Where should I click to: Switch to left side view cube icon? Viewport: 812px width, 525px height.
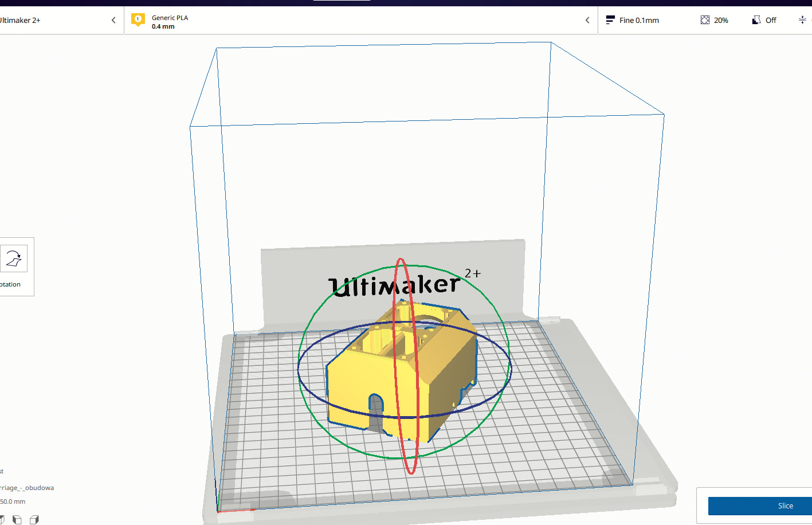[17, 520]
